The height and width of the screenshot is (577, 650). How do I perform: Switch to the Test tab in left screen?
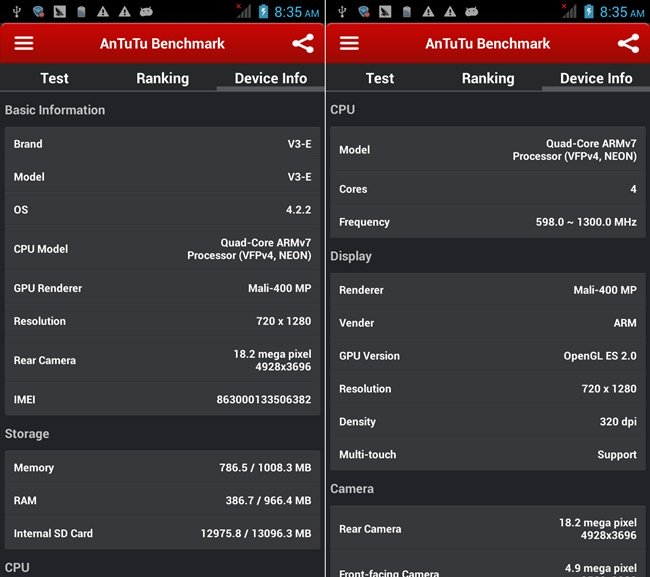click(54, 78)
